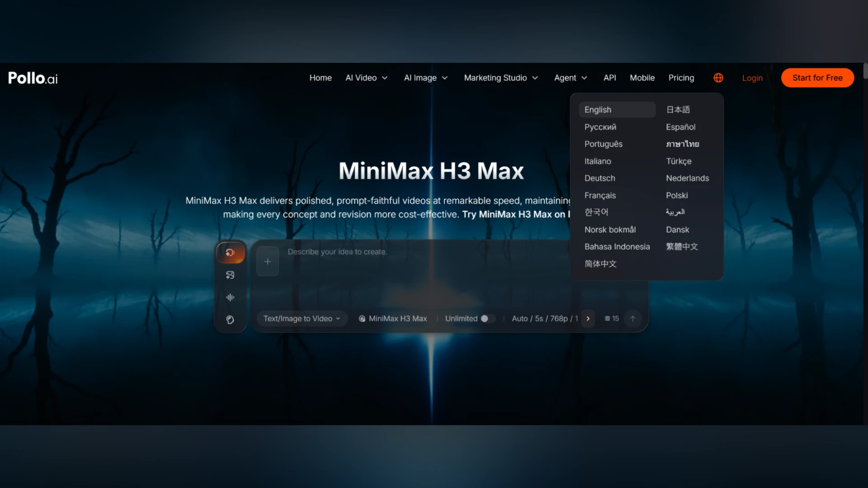Select Español language
The image size is (868, 488).
pos(680,127)
